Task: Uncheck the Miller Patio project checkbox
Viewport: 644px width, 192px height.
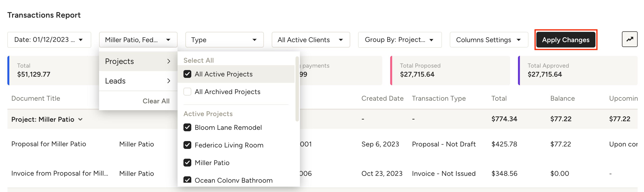Action: click(x=187, y=163)
